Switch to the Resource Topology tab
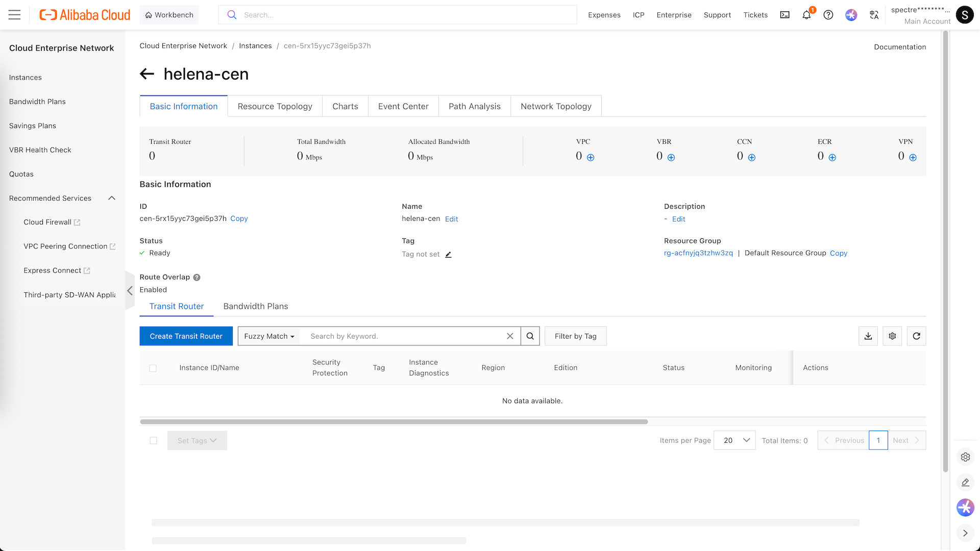The image size is (980, 551). click(x=275, y=106)
